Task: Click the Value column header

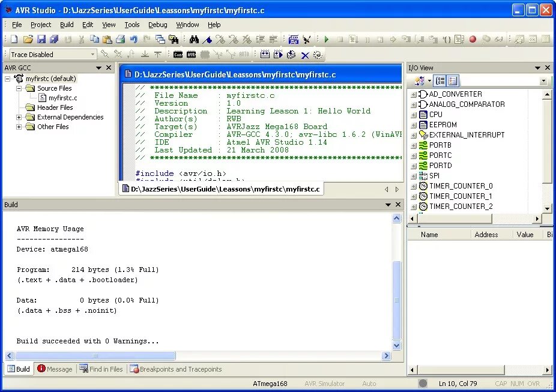Action: [528, 235]
